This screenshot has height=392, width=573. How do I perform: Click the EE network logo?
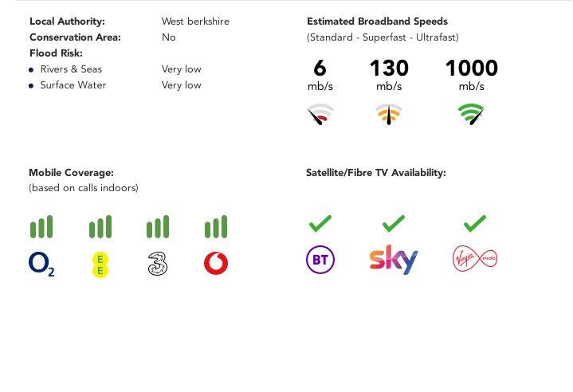coord(100,264)
